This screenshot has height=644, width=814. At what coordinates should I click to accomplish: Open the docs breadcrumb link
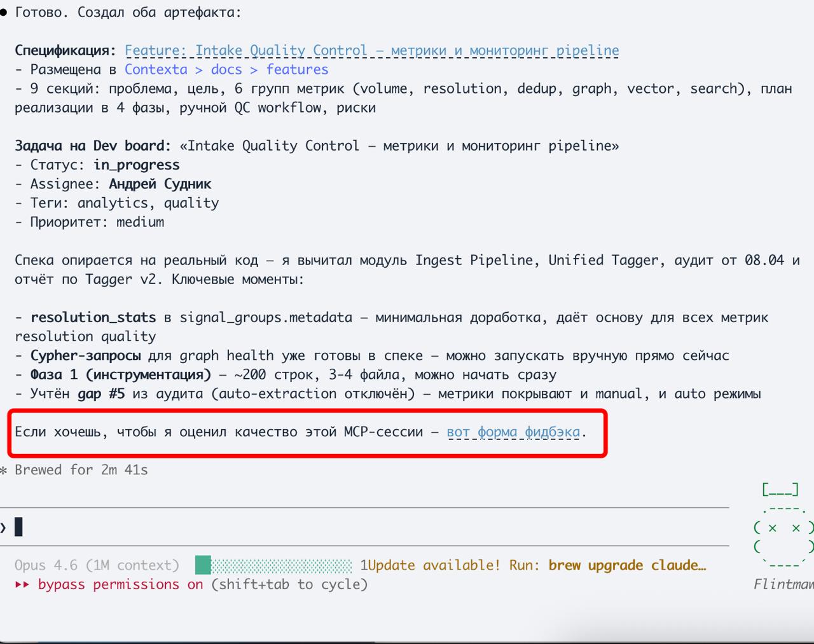coord(226,70)
